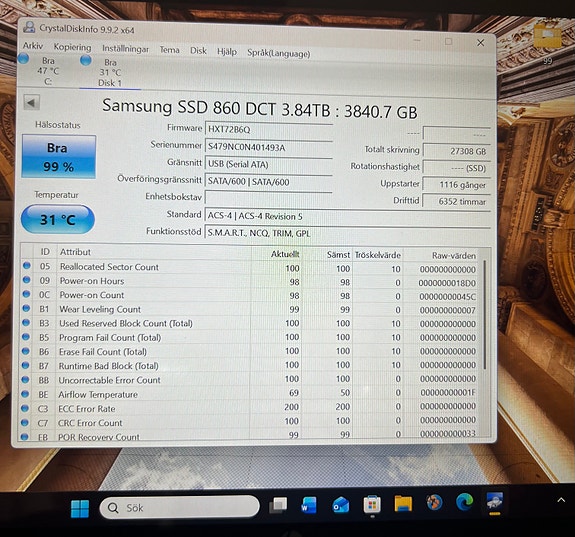Close the CrystalDiskInfo window
Viewport: 575px width, 537px height.
[481, 43]
